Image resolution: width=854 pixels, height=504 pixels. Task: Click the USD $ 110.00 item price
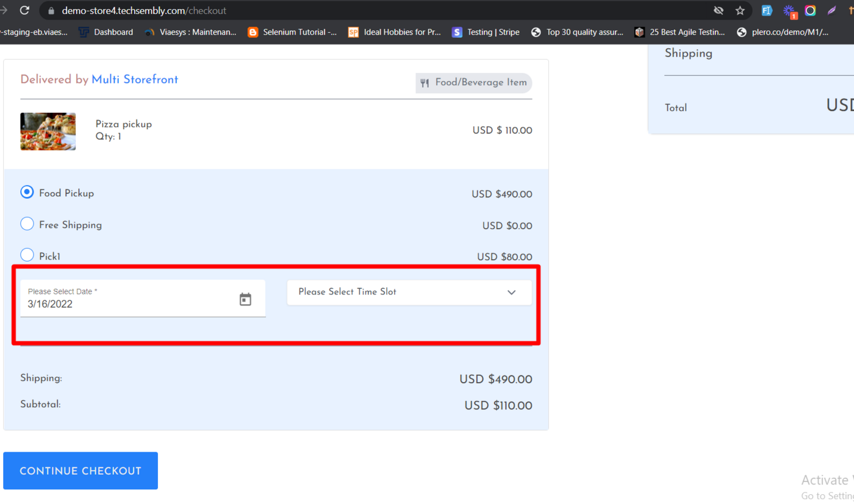tap(502, 130)
